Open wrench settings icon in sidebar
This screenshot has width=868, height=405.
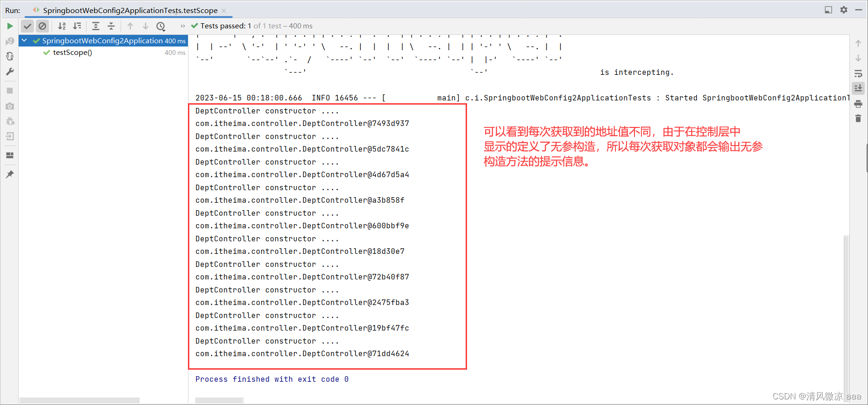click(x=10, y=72)
